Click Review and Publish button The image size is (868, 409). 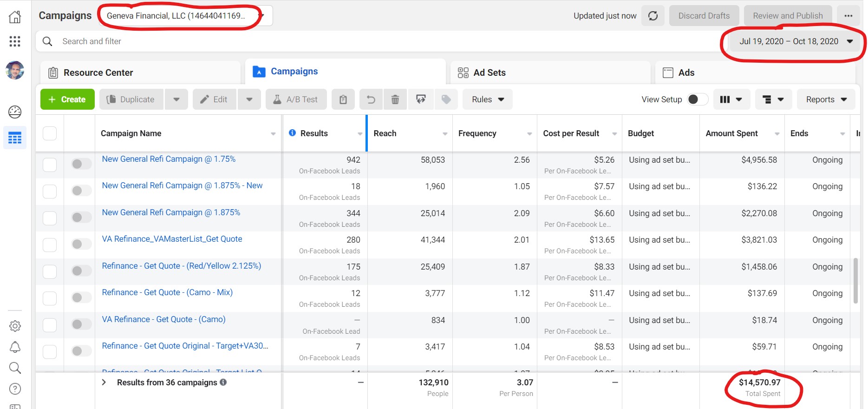(788, 16)
